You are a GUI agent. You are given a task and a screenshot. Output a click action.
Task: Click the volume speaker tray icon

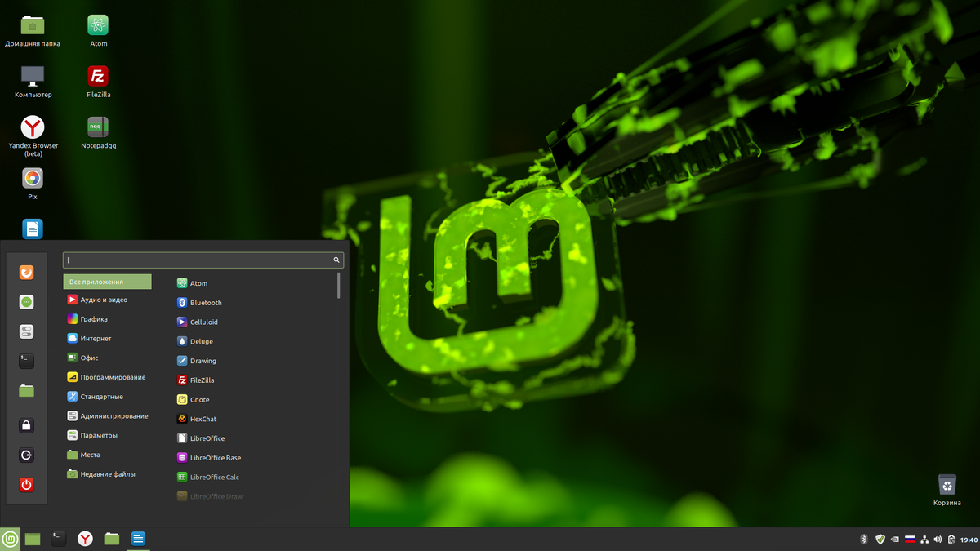tap(938, 540)
